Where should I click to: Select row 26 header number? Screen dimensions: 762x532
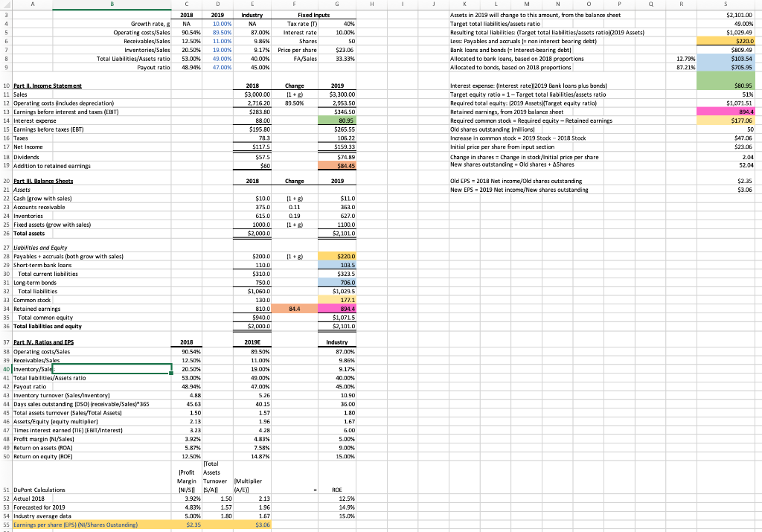tap(6, 234)
